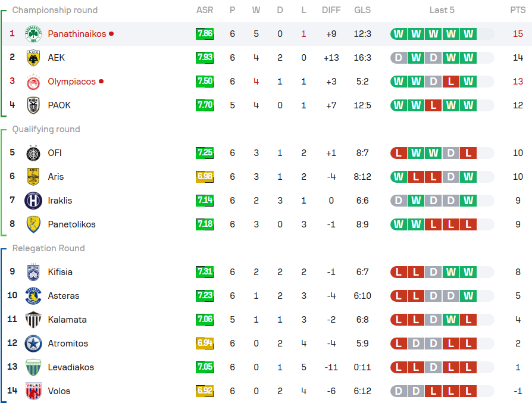This screenshot has width=532, height=409.
Task: Click the Olympiacos club crest
Action: [x=33, y=82]
